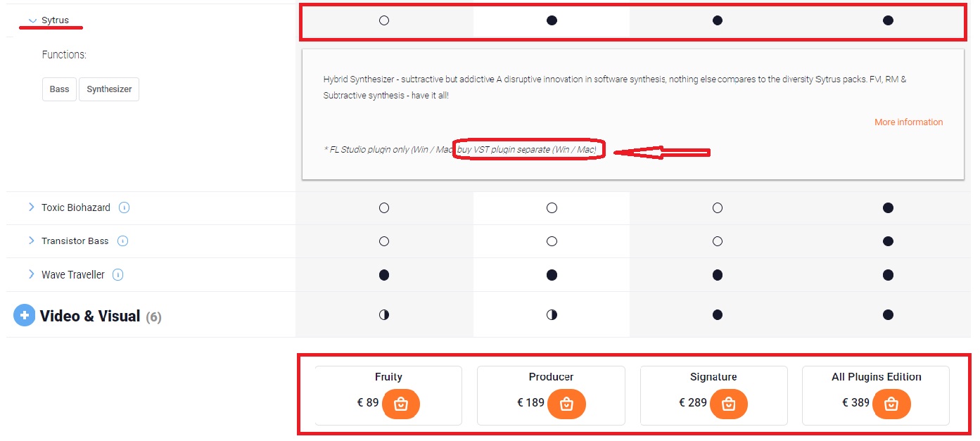Click the Transistor Bass info icon
The image size is (980, 441).
122,241
